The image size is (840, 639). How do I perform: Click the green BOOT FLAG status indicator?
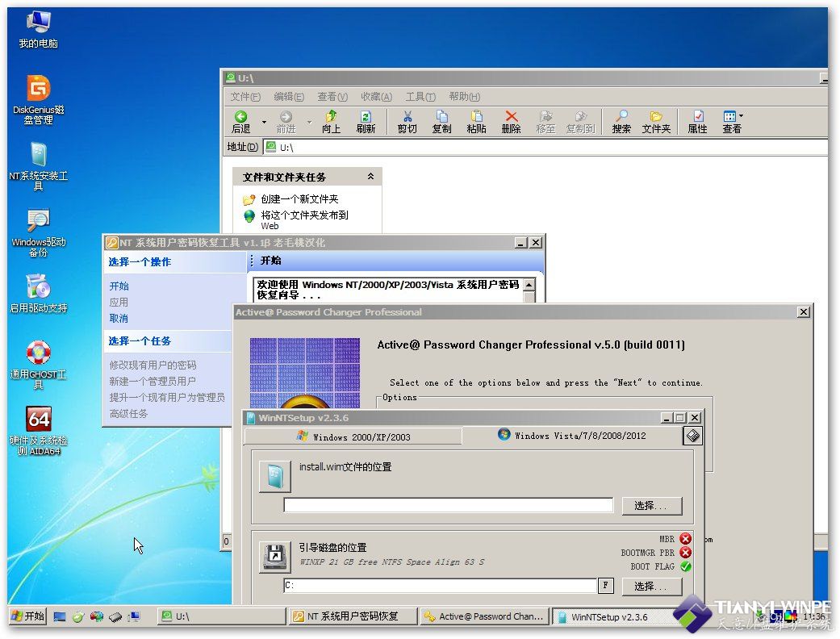coord(685,566)
